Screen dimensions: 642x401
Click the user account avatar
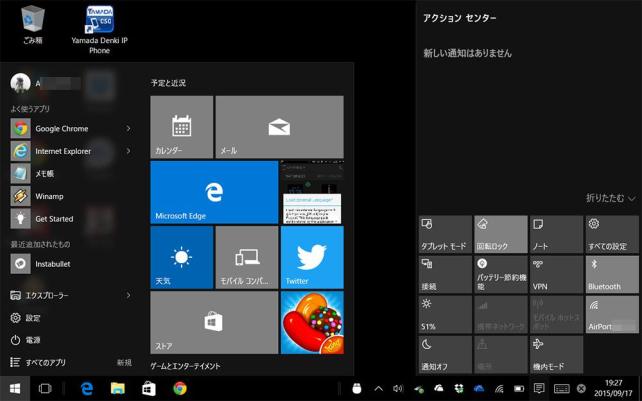20,83
